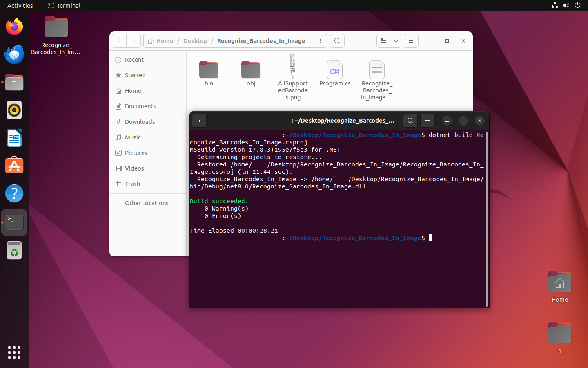Click the terminal search icon
588x368 pixels.
click(410, 121)
